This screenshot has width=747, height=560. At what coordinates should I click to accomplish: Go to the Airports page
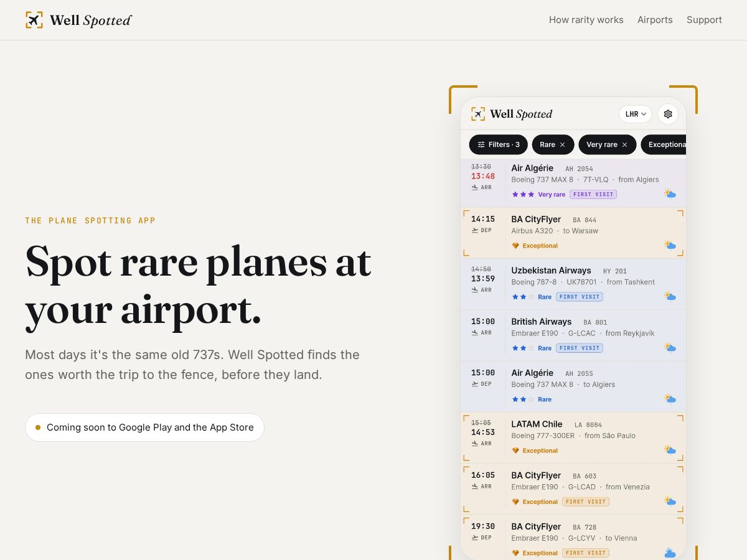point(655,20)
